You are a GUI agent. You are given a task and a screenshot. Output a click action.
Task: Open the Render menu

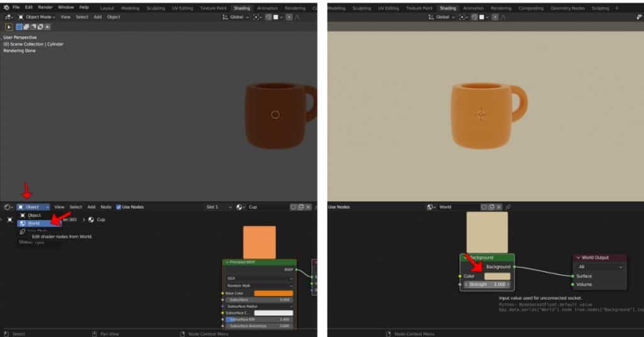[45, 7]
